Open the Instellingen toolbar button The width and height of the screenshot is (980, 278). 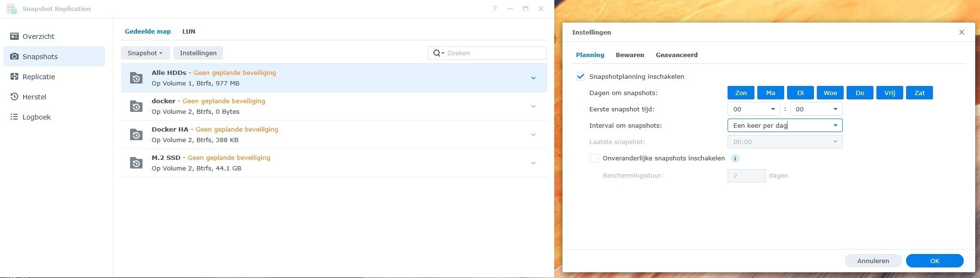[x=198, y=53]
